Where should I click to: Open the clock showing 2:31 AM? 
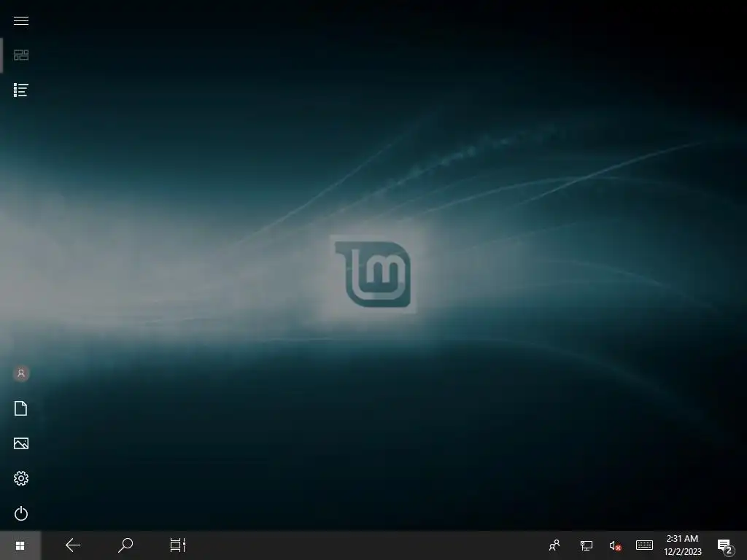pyautogui.click(x=682, y=545)
